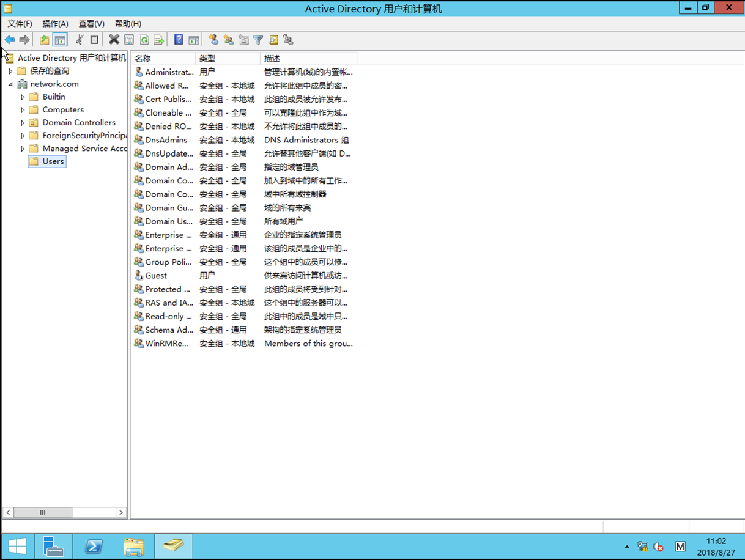Screen dimensions: 745x560
Task: Sort by the 描述 column header
Action: (x=309, y=59)
